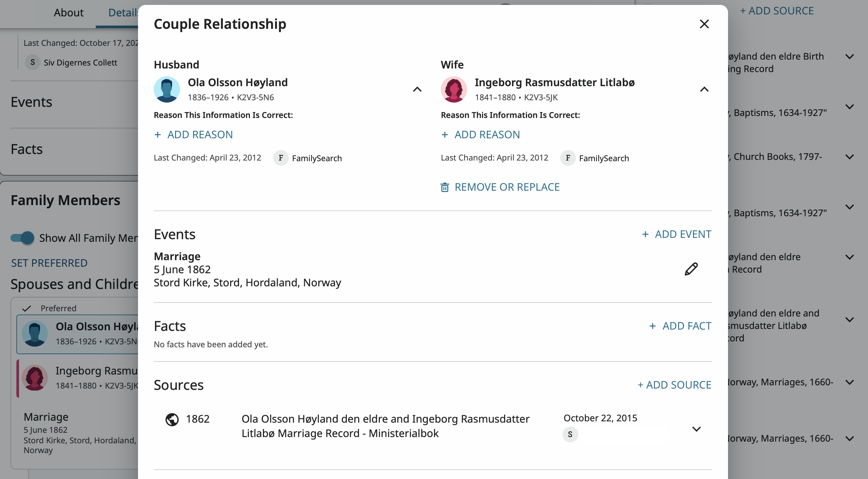Click the F contributor badge under Husband
This screenshot has width=868, height=479.
pyautogui.click(x=280, y=158)
